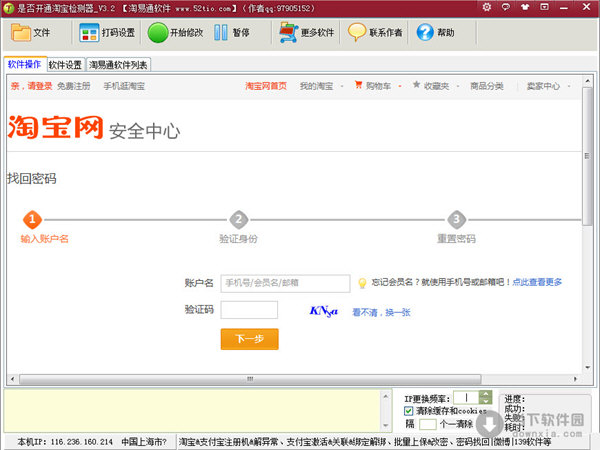
Task: Click the 验证码 input field
Action: pos(249,310)
